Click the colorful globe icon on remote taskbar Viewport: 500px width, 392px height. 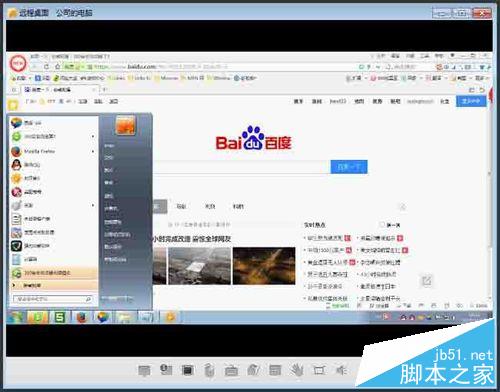[103, 317]
